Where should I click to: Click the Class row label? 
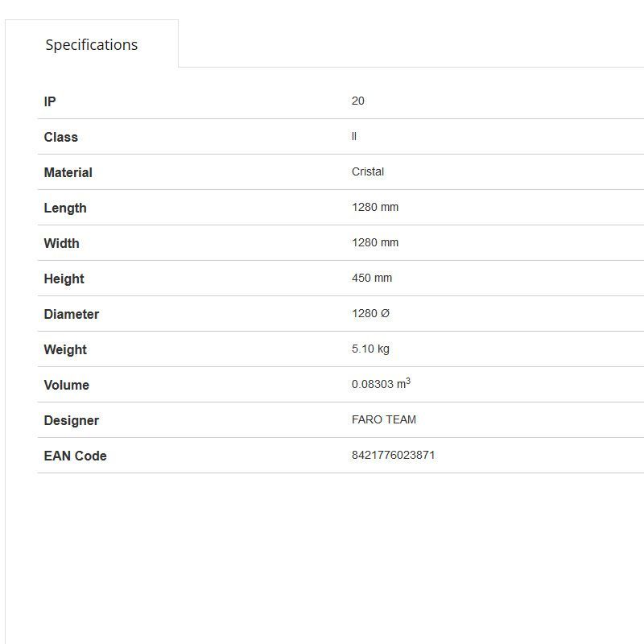[61, 137]
